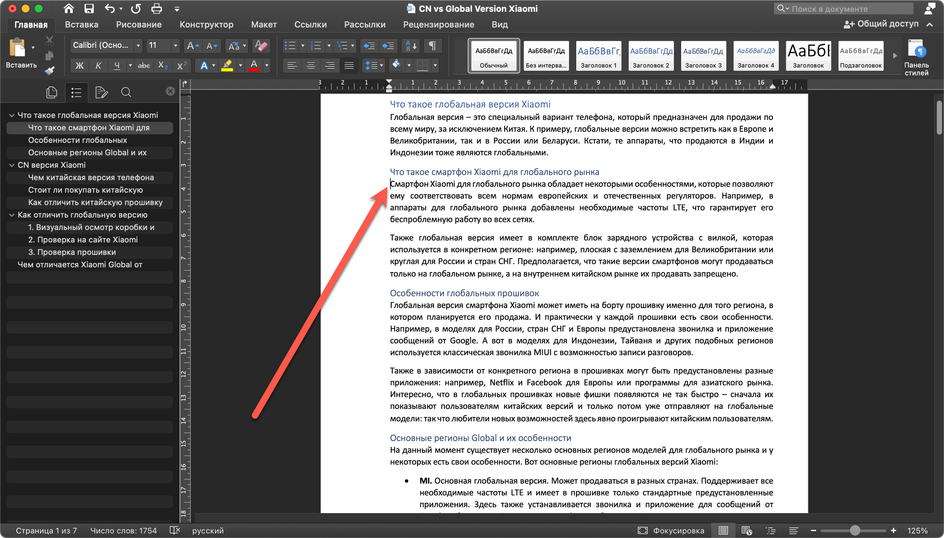This screenshot has width=944, height=538.
Task: Toggle paragraph marks ¶ display
Action: [432, 46]
